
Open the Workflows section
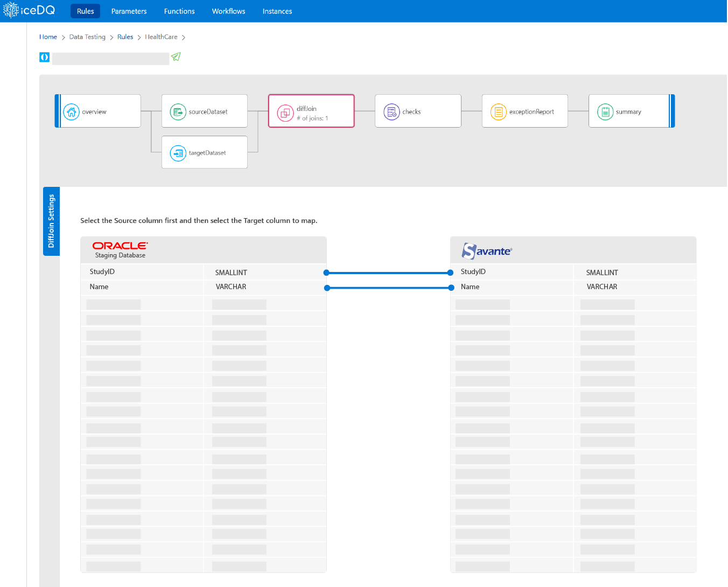228,11
